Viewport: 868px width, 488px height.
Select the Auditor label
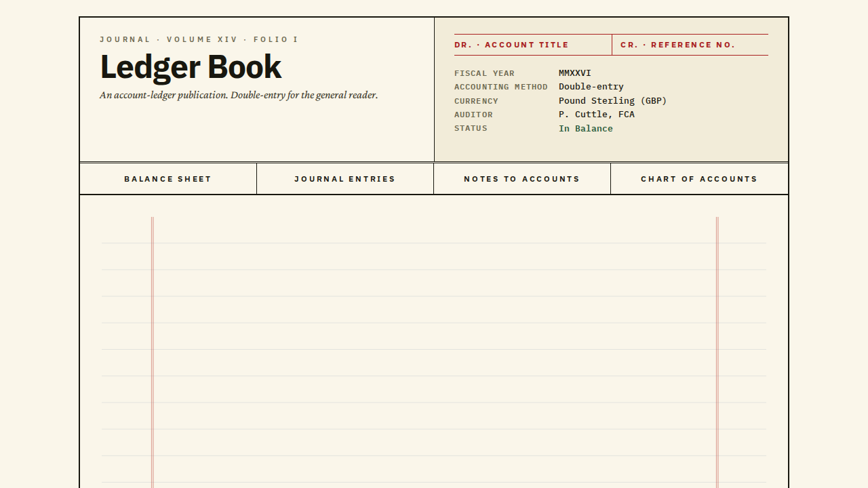pyautogui.click(x=473, y=115)
